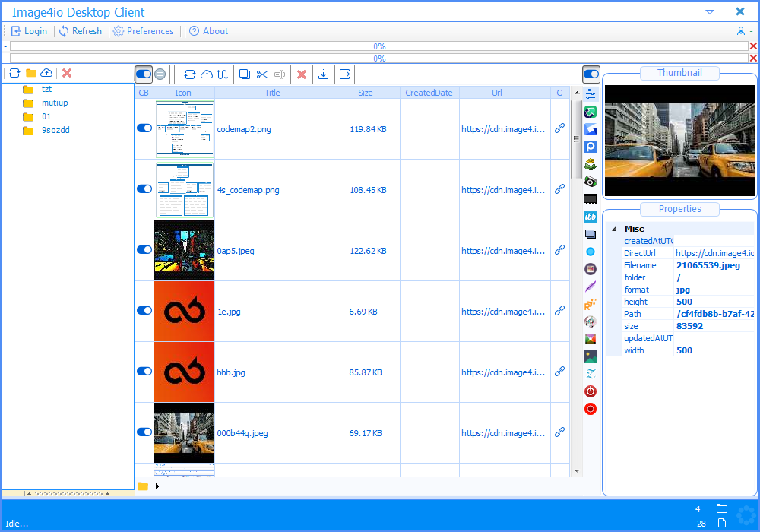Toggle the 000b44q.jpeg row switch
This screenshot has width=760, height=532.
pos(144,432)
